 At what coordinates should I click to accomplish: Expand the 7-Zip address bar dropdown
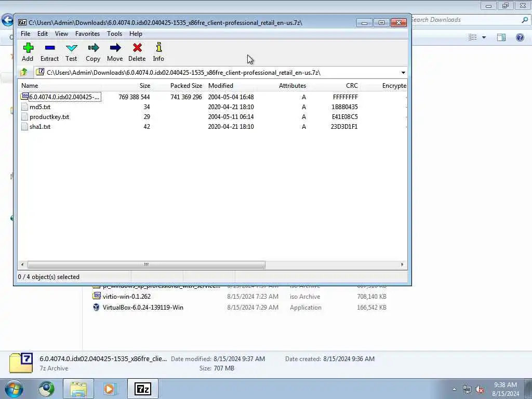(x=403, y=73)
